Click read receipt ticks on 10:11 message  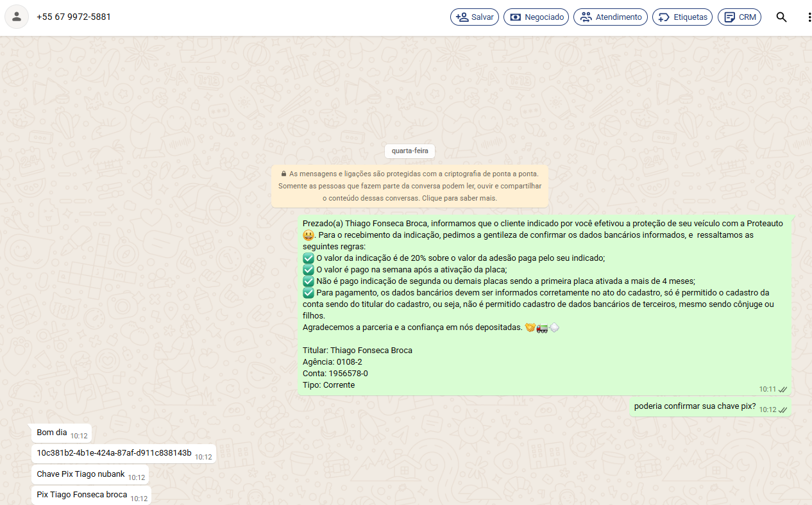[782, 390]
